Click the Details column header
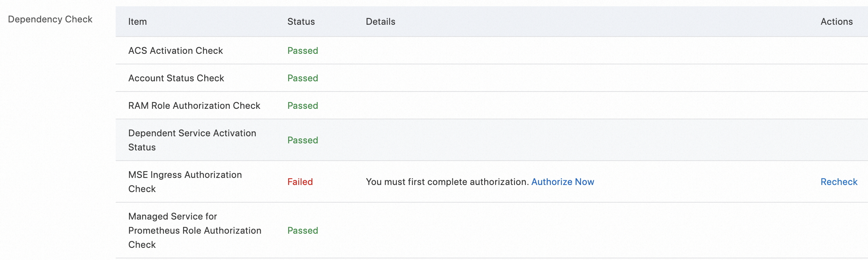Screen dimensions: 868x260 tap(380, 22)
